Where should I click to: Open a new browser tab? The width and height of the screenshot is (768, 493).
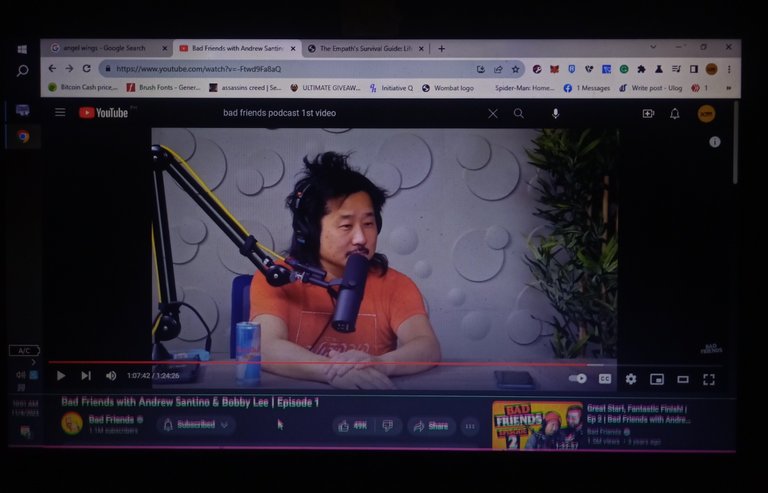pyautogui.click(x=441, y=48)
